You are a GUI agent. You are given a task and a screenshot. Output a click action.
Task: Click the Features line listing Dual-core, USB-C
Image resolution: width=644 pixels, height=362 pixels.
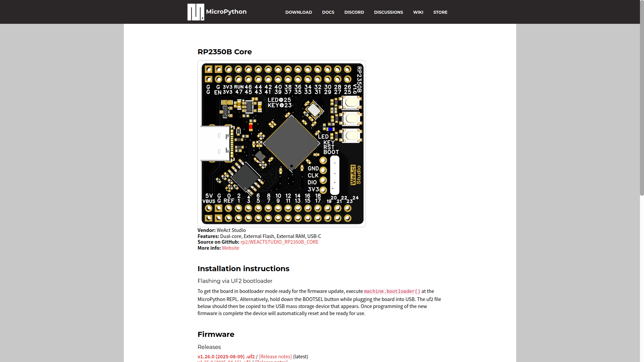tap(259, 236)
